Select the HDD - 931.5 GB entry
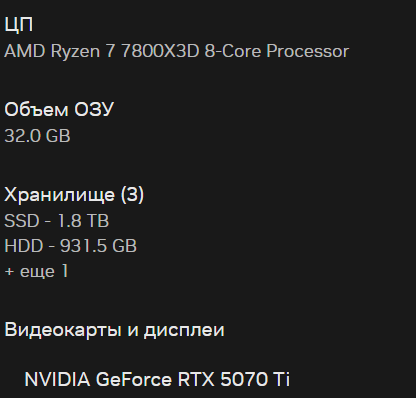This screenshot has height=398, width=416. click(x=71, y=246)
